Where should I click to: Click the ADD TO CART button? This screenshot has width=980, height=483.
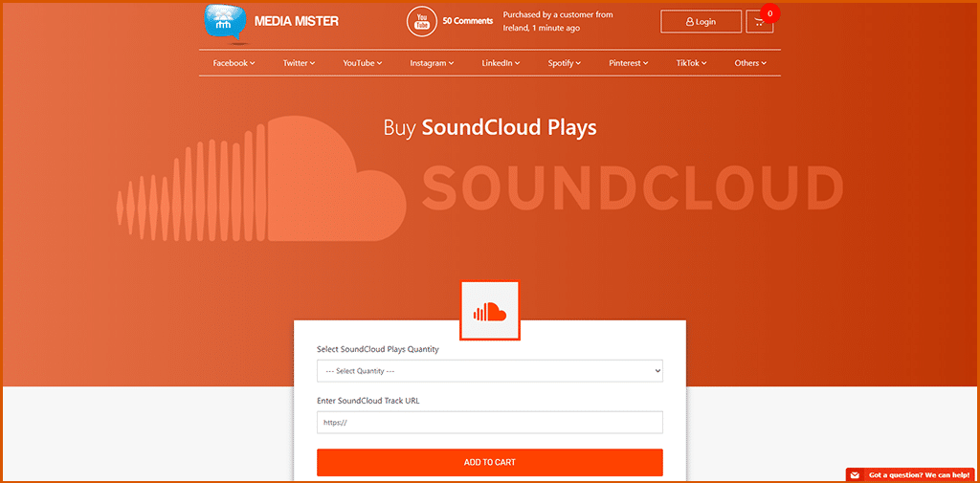pos(490,462)
